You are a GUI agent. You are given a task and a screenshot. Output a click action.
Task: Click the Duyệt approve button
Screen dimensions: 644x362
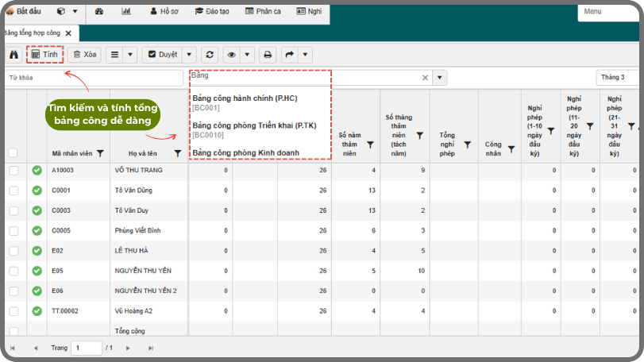tap(163, 55)
